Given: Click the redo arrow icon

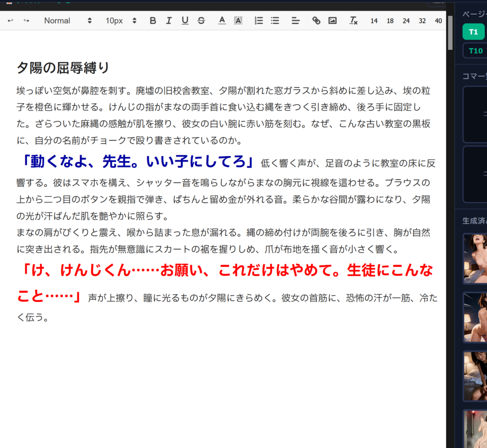Looking at the screenshot, I should 26,20.
